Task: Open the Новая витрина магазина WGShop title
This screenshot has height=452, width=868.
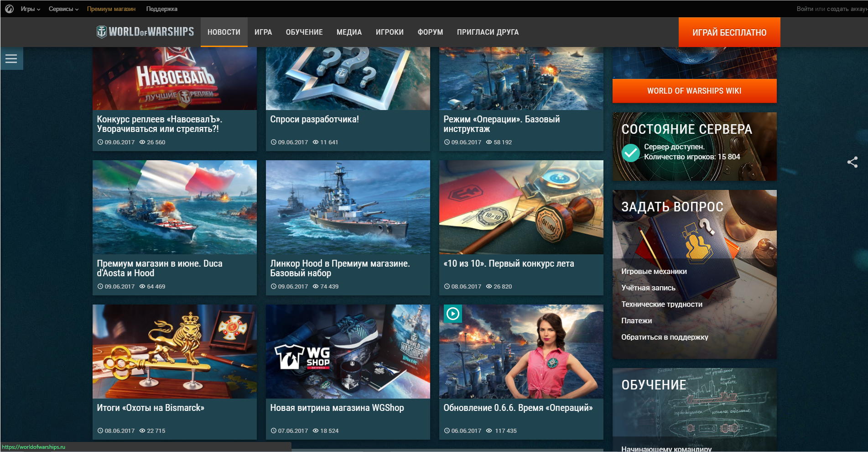Action: (x=337, y=408)
